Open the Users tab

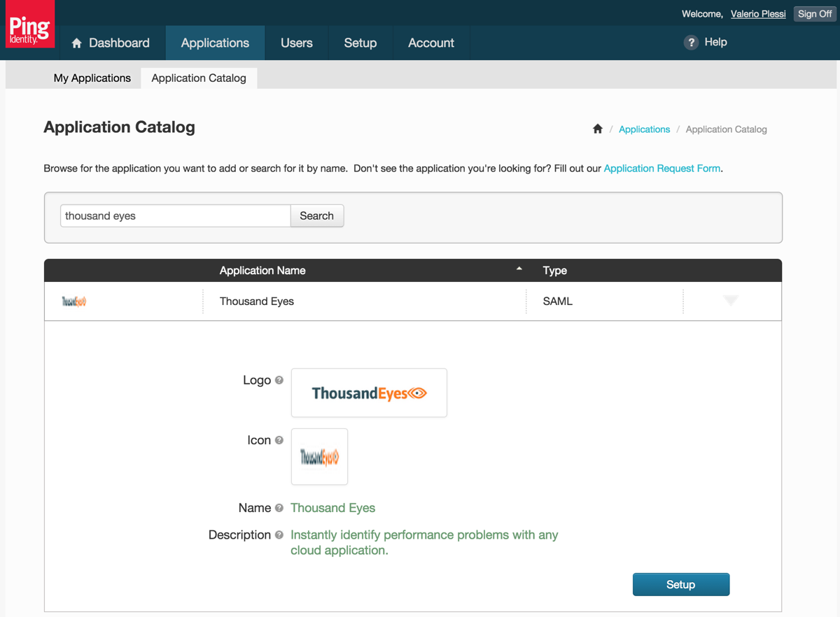[297, 43]
